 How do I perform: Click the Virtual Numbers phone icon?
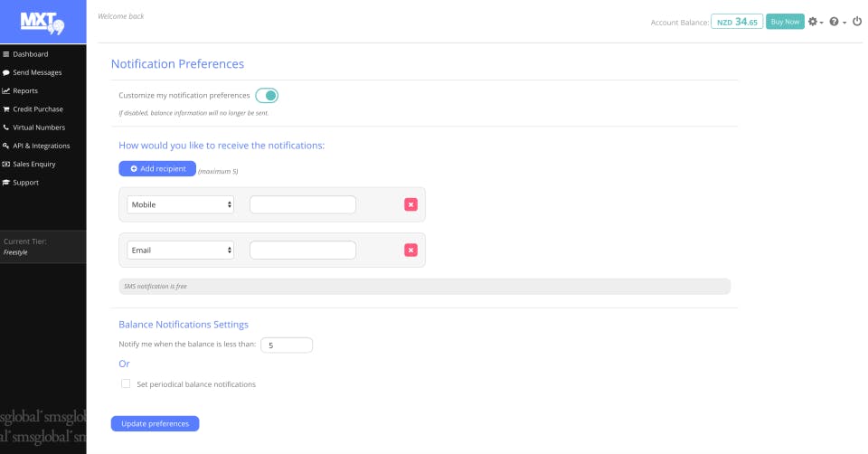(x=6, y=128)
